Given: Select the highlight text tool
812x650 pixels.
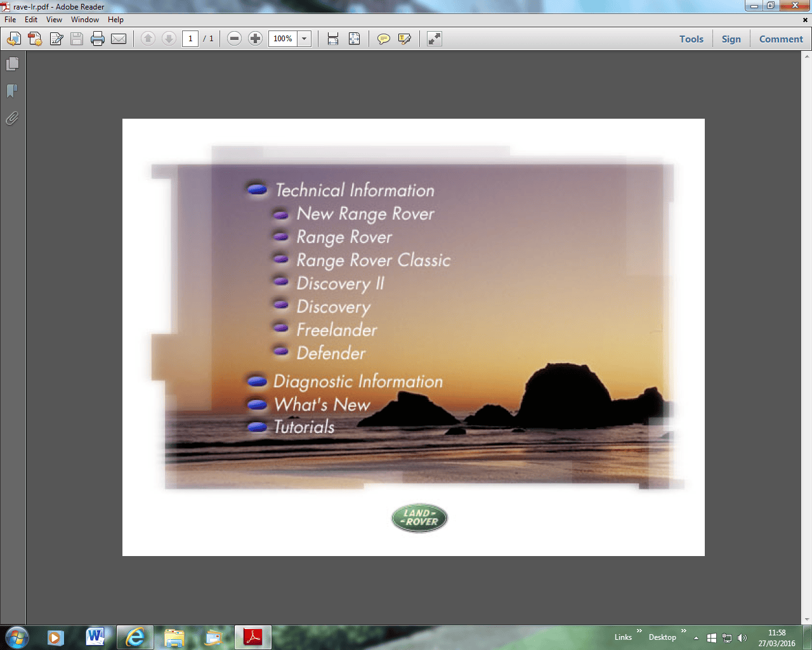Looking at the screenshot, I should 404,39.
